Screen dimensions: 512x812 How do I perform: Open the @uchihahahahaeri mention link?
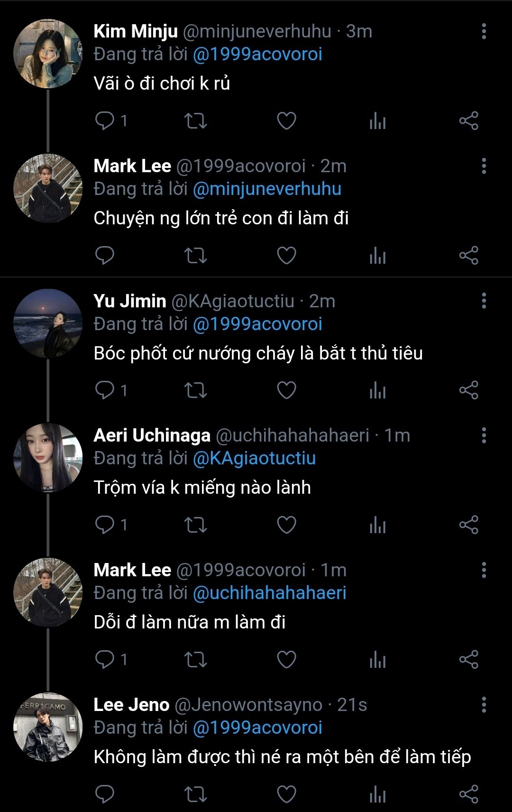[x=269, y=593]
